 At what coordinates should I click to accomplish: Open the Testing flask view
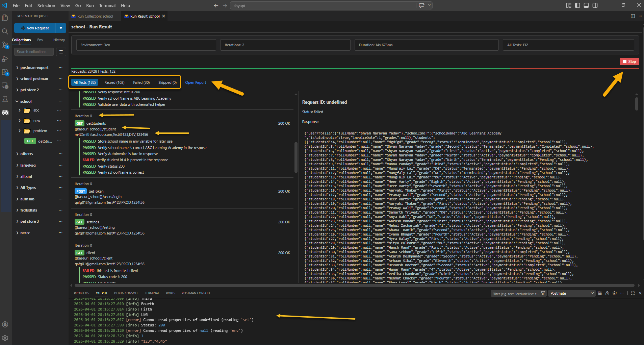[x=5, y=99]
